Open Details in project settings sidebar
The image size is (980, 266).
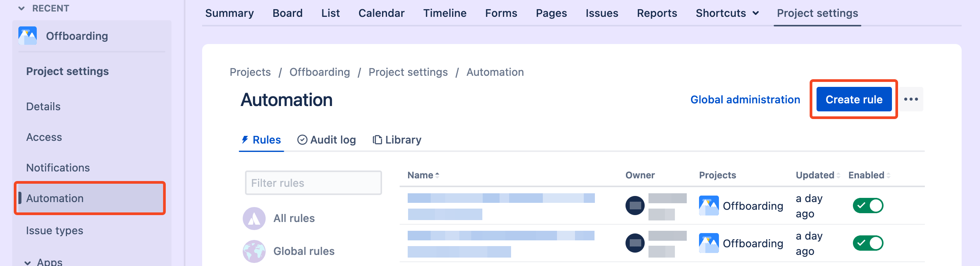pyautogui.click(x=43, y=106)
